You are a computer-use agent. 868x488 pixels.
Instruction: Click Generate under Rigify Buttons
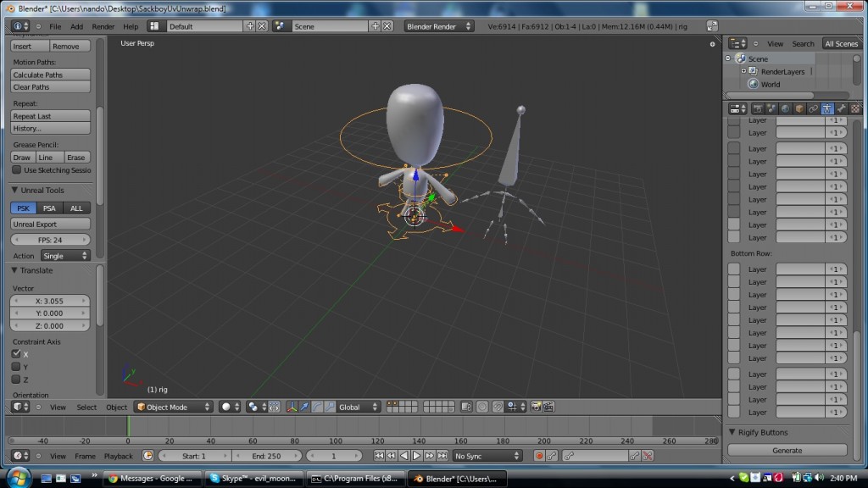pyautogui.click(x=787, y=450)
